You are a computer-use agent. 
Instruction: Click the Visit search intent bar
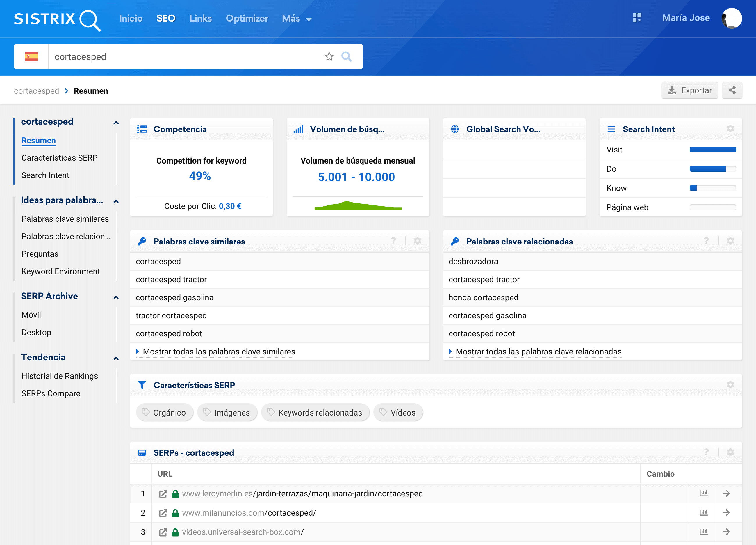pos(712,150)
